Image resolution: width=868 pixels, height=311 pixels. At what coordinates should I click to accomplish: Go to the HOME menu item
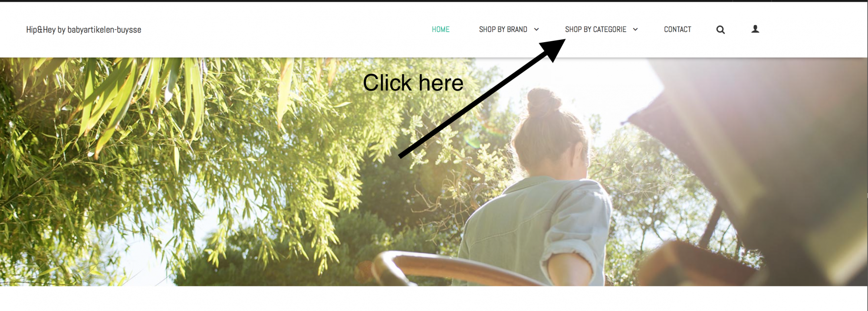[441, 29]
